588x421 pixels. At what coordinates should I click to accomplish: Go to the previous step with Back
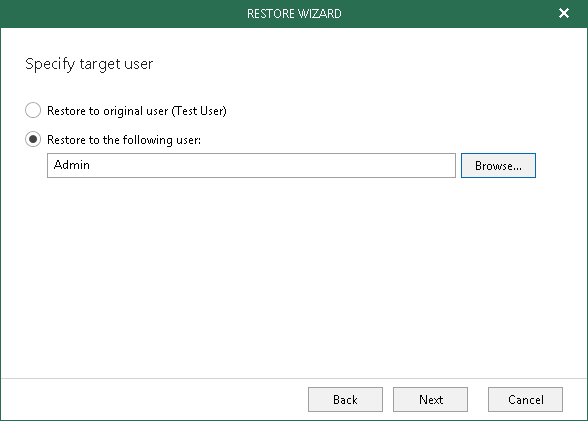tap(345, 400)
